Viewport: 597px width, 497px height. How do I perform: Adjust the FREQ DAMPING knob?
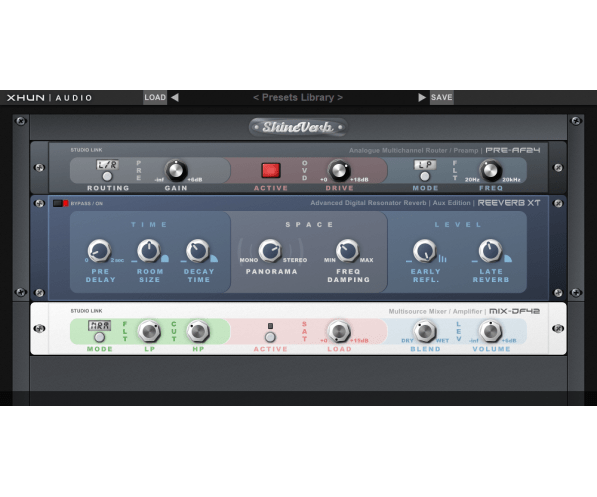[x=347, y=251]
